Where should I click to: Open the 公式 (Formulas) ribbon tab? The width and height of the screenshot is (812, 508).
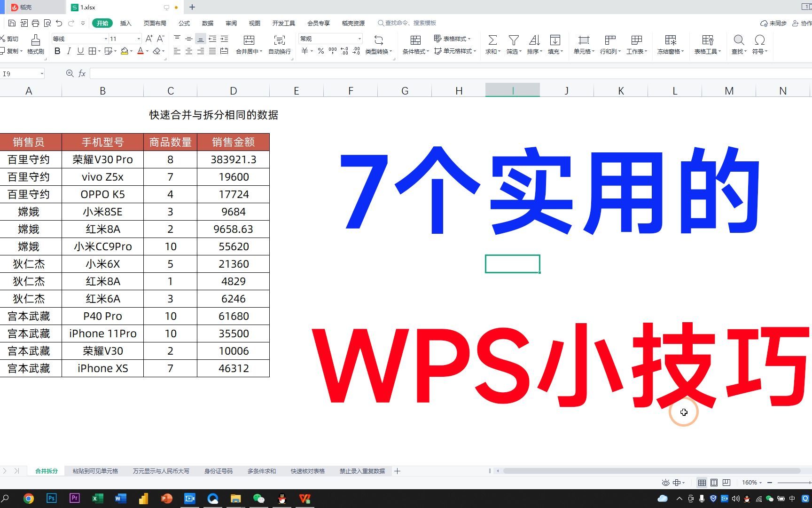pyautogui.click(x=184, y=23)
